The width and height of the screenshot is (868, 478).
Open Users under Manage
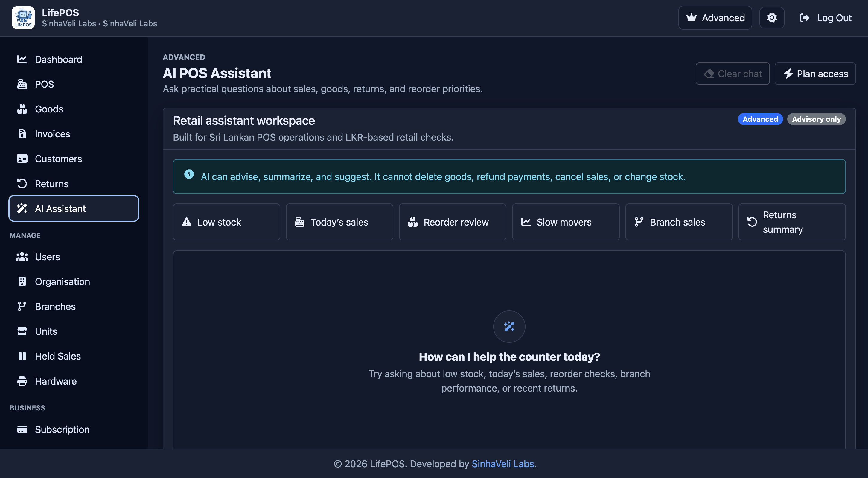pyautogui.click(x=74, y=257)
